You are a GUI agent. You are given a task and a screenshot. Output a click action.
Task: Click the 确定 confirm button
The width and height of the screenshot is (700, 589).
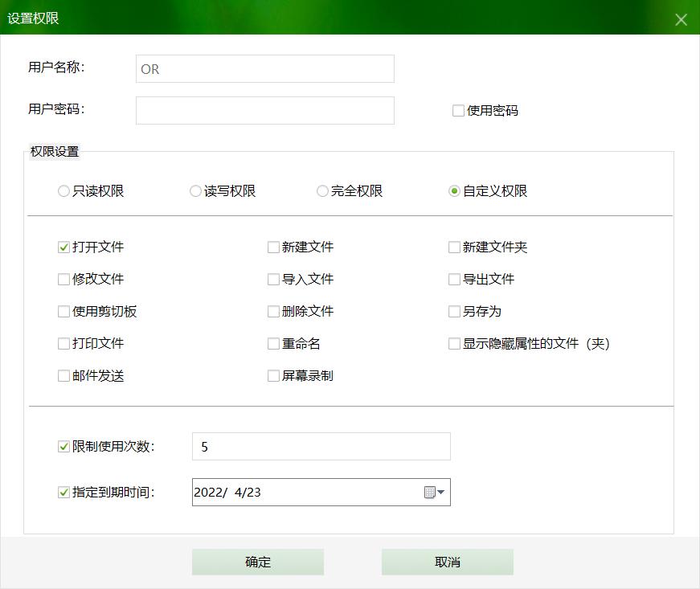[x=257, y=562]
